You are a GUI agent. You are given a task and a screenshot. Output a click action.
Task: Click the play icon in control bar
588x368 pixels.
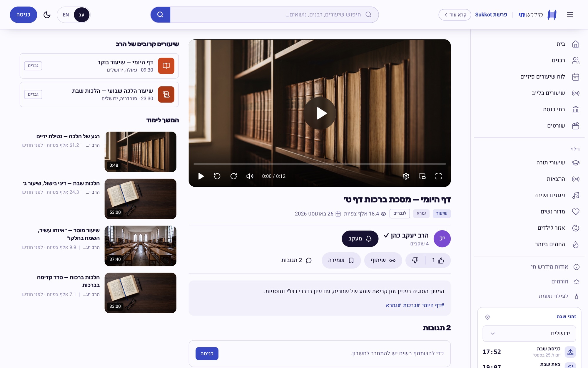[201, 176]
